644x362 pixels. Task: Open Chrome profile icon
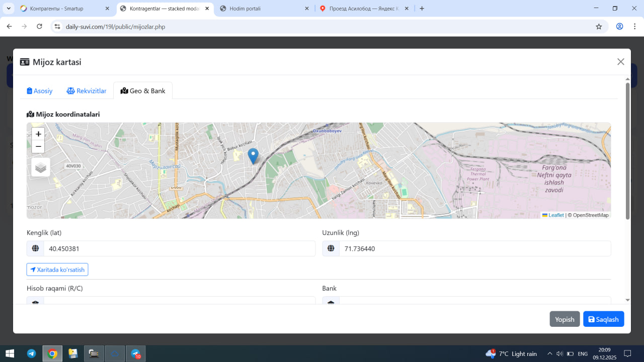tap(619, 27)
